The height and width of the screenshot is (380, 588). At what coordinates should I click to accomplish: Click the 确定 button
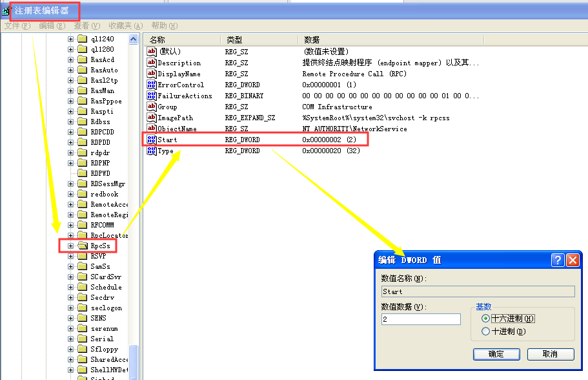coord(496,354)
